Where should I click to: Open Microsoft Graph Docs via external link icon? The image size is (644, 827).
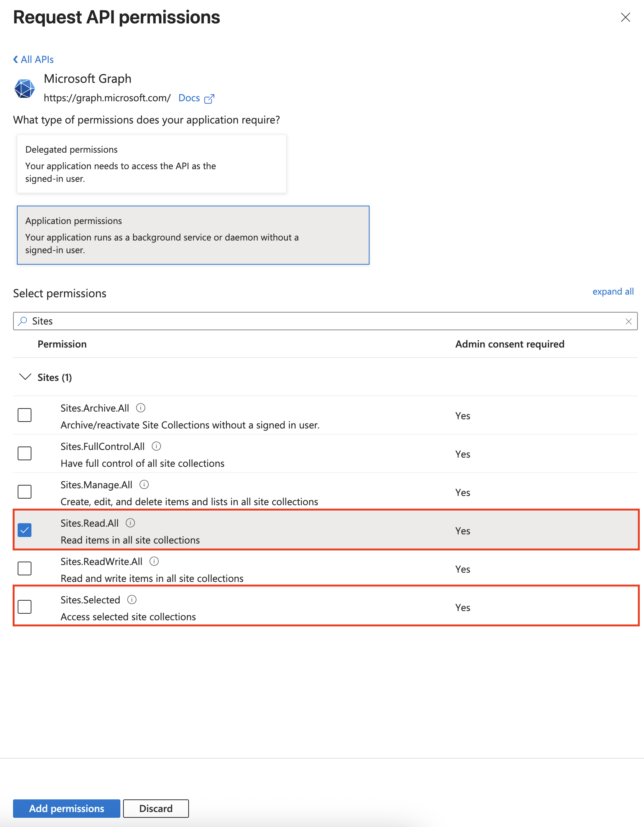coord(209,98)
